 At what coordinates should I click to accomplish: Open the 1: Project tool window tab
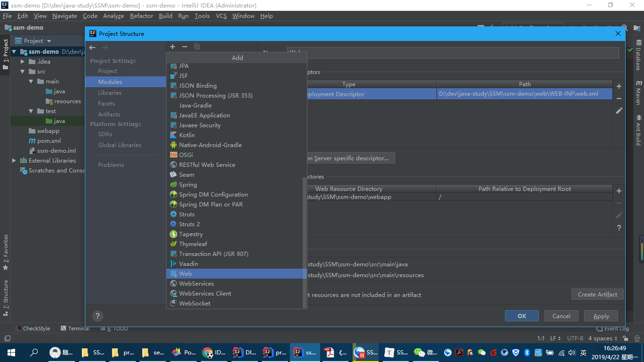6,54
